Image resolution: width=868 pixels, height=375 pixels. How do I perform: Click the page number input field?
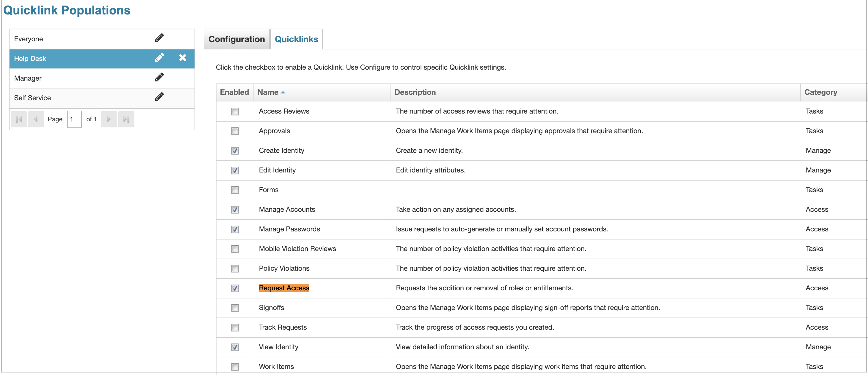[74, 119]
